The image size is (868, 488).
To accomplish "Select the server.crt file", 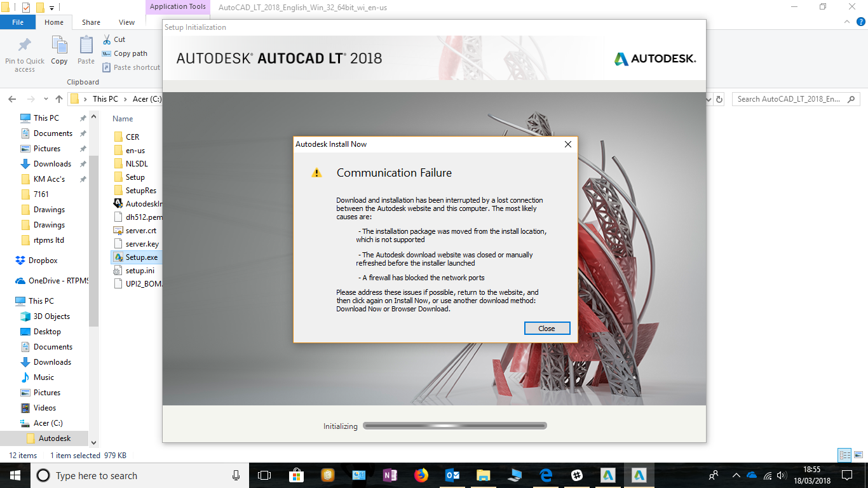I will coord(142,231).
